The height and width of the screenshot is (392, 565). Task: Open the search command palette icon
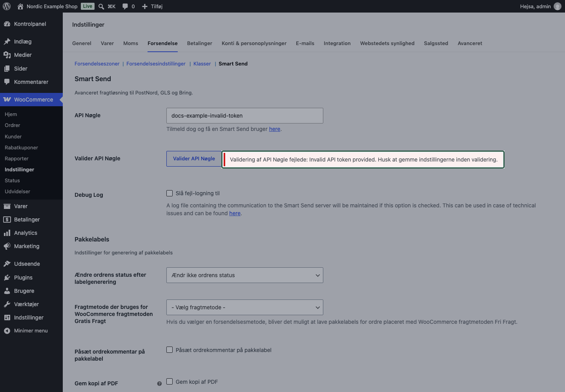pos(101,6)
